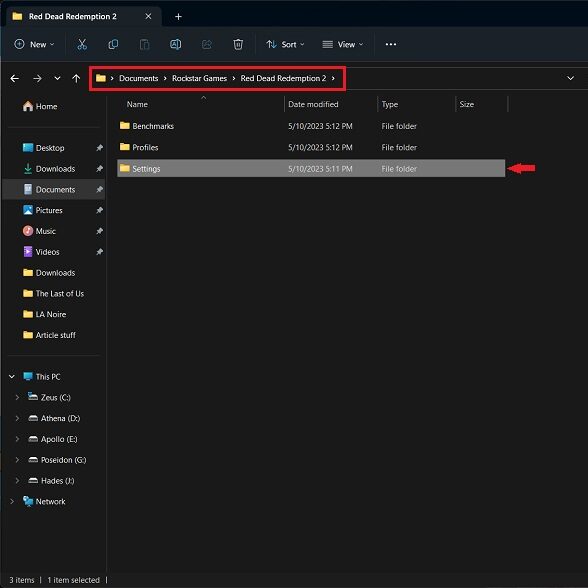The image size is (588, 588).
Task: Open Home in the navigation pane
Action: click(x=40, y=106)
